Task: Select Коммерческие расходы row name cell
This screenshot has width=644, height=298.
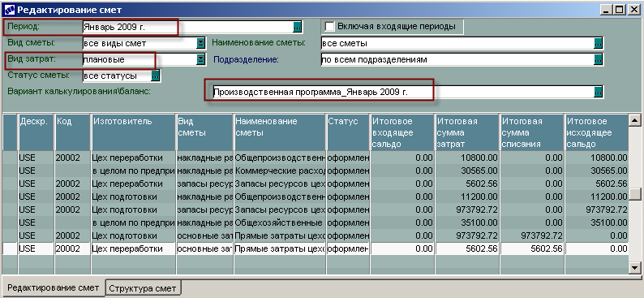Action: point(280,171)
